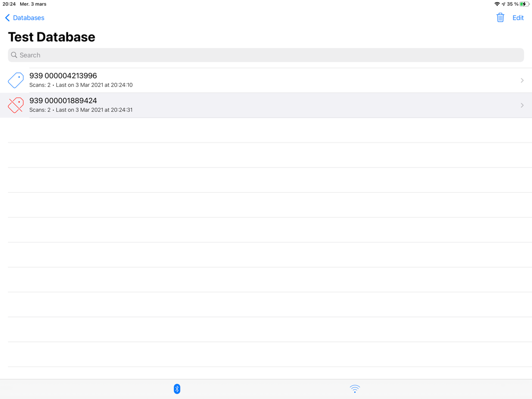Screen dimensions: 532x399
Task: Tap the 20:24 clock in status bar
Action: tap(9, 4)
